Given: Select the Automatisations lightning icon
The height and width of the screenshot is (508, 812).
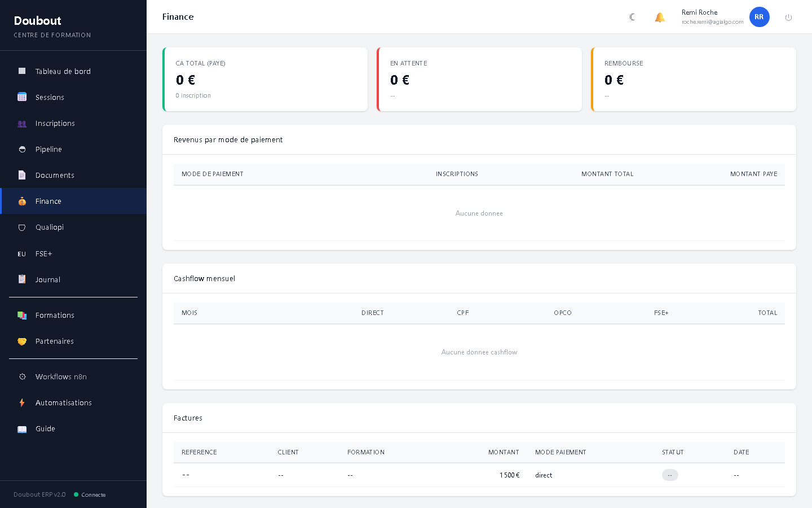Looking at the screenshot, I should pos(21,402).
